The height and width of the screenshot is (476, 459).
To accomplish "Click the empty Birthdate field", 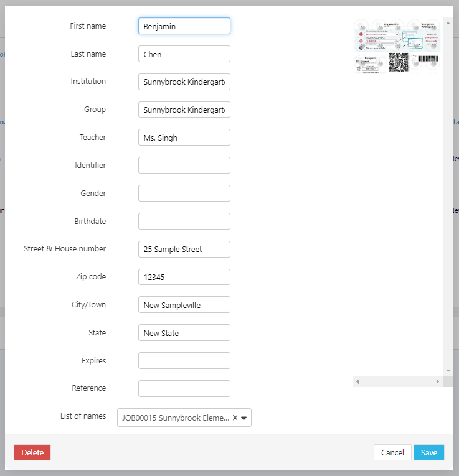I will [184, 222].
